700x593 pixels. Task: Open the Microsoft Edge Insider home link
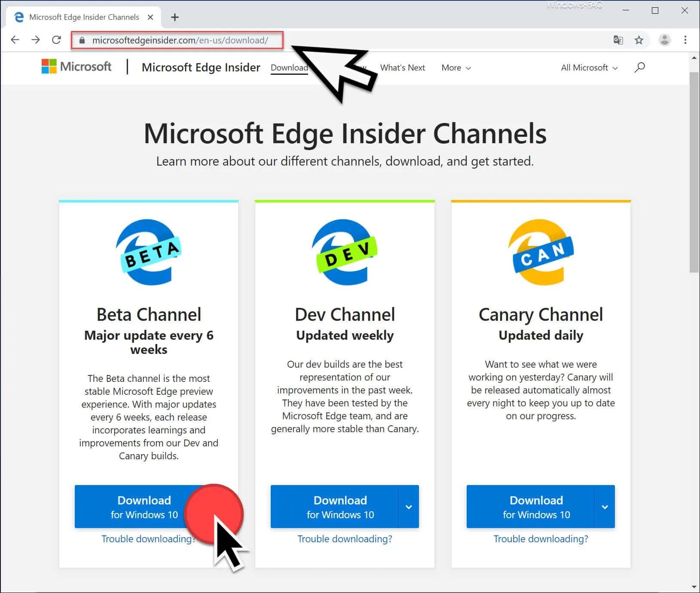201,68
